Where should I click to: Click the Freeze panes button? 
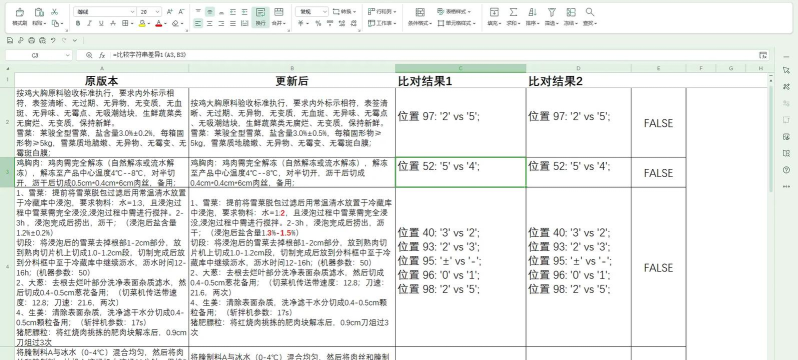tap(571, 17)
